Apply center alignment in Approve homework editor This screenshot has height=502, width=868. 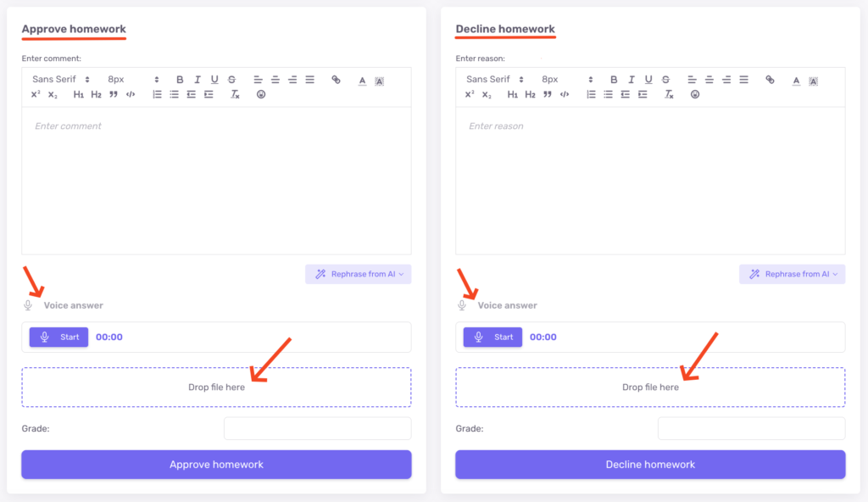tap(275, 80)
